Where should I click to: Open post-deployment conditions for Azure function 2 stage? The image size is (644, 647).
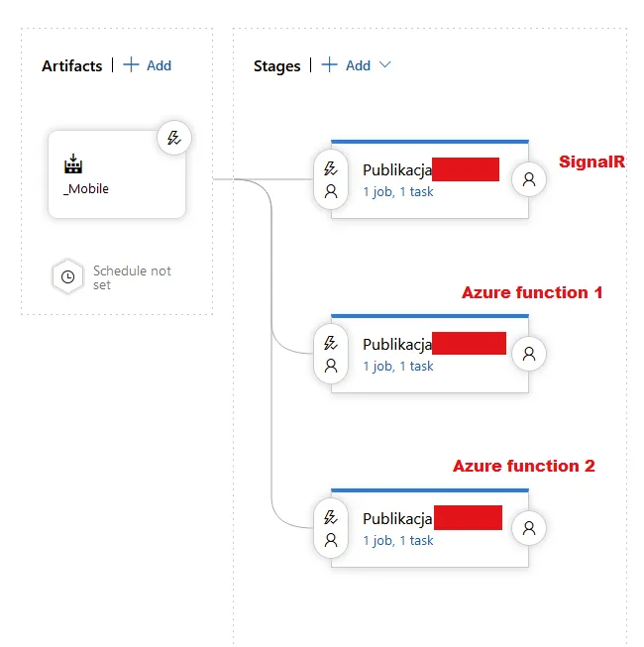[x=529, y=528]
